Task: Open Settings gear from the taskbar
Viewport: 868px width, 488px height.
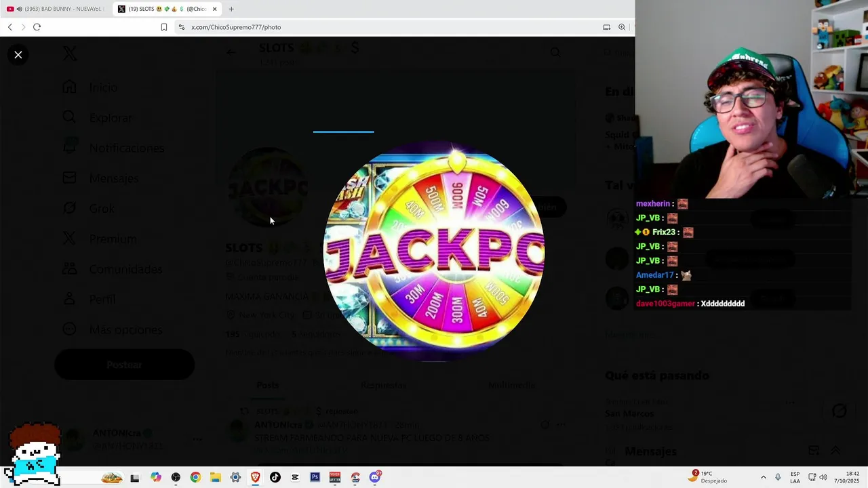Action: [235, 478]
